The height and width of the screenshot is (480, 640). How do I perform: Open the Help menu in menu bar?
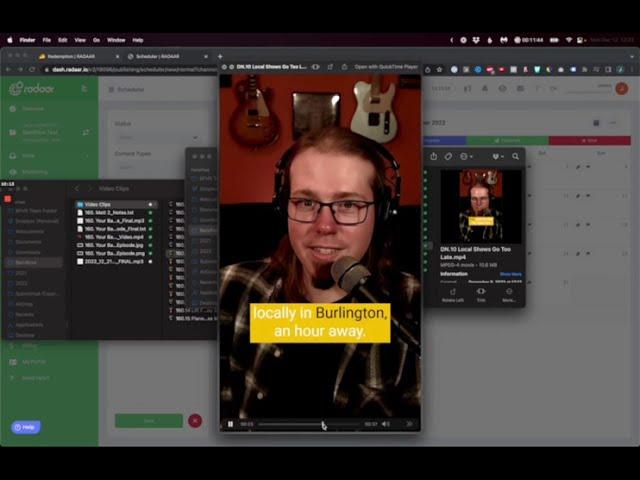click(x=138, y=40)
